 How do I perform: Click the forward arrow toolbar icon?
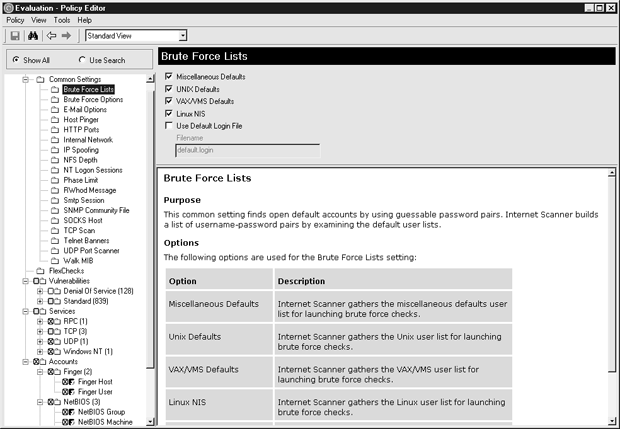coord(66,36)
